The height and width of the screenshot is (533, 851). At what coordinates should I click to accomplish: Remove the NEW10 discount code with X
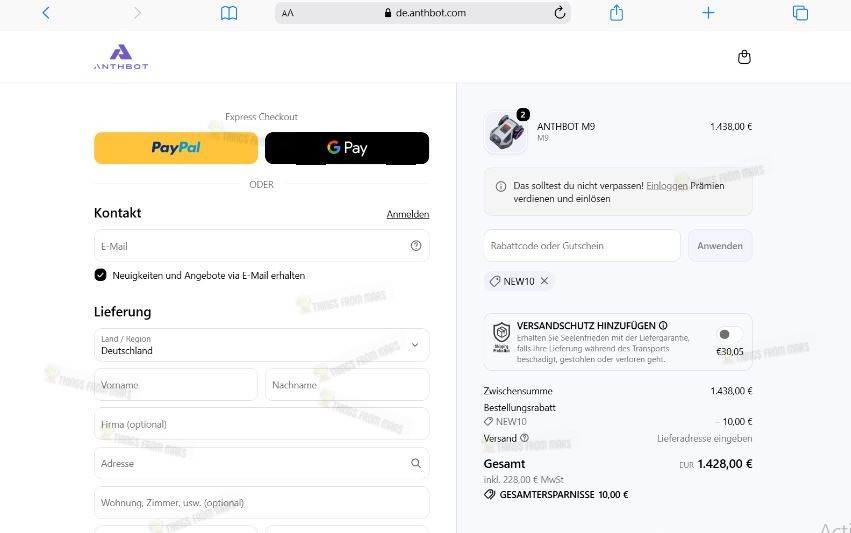coord(544,281)
